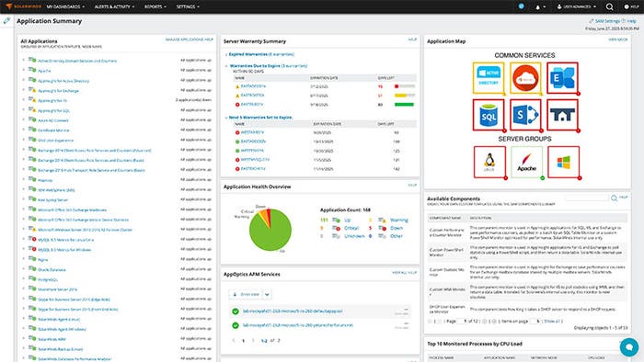Open the Windows logo server group
The height and width of the screenshot is (362, 644).
[563, 162]
